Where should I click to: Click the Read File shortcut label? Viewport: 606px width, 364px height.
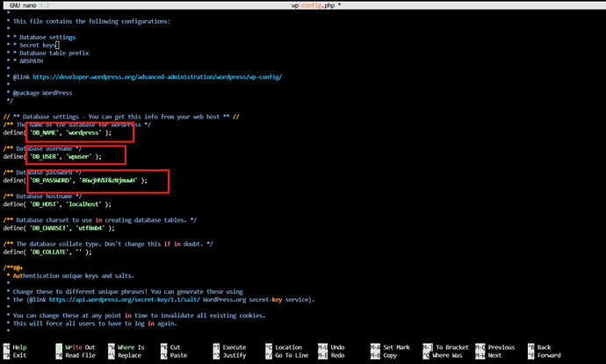click(x=80, y=355)
